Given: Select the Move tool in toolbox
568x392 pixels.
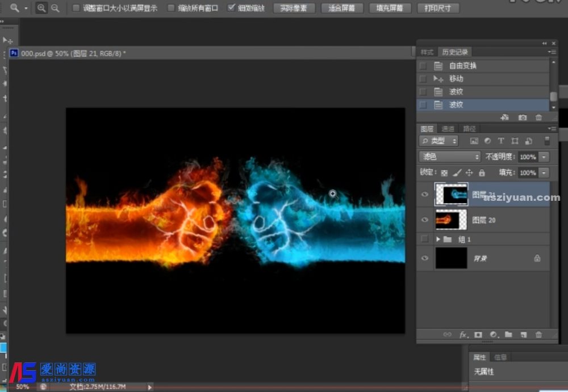Looking at the screenshot, I should coord(7,40).
